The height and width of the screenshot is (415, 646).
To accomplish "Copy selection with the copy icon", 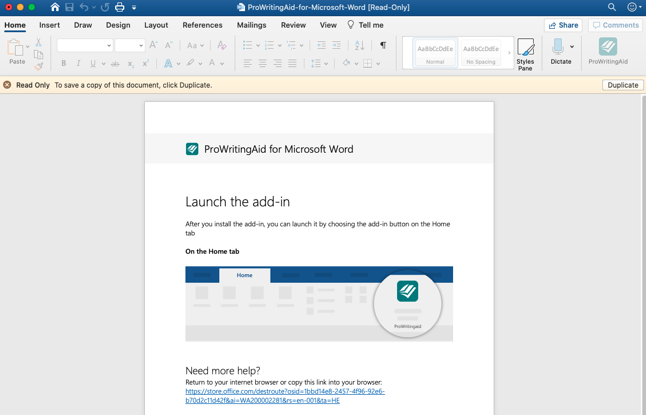I will coord(38,54).
